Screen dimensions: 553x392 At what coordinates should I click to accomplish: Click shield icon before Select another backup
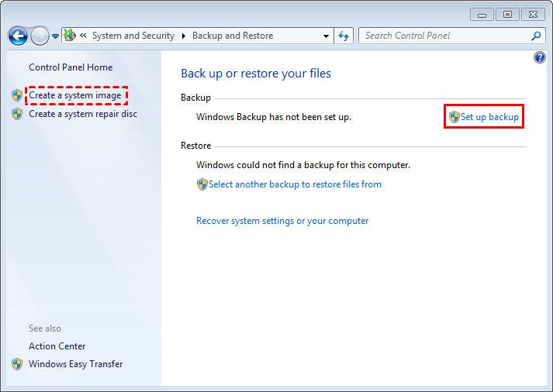tap(202, 184)
